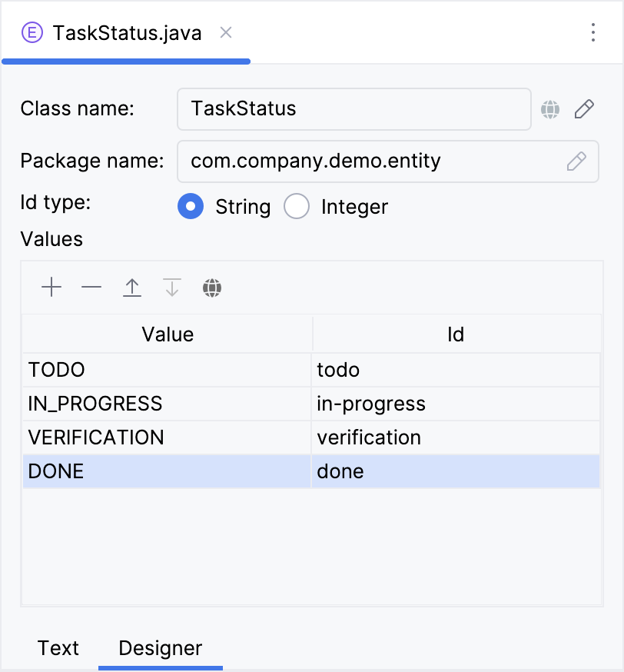Move the selected value down
This screenshot has width=624, height=672.
pyautogui.click(x=171, y=287)
